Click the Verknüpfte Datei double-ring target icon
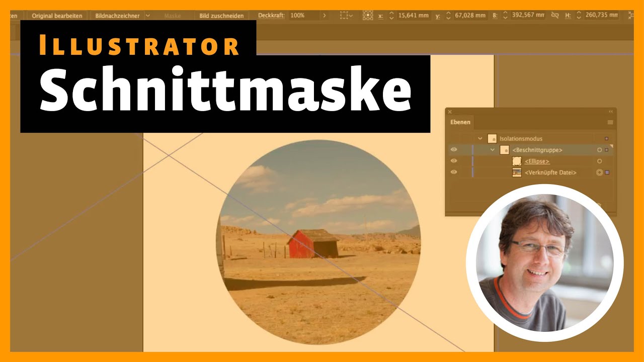Image resolution: width=644 pixels, height=362 pixels. (x=599, y=172)
